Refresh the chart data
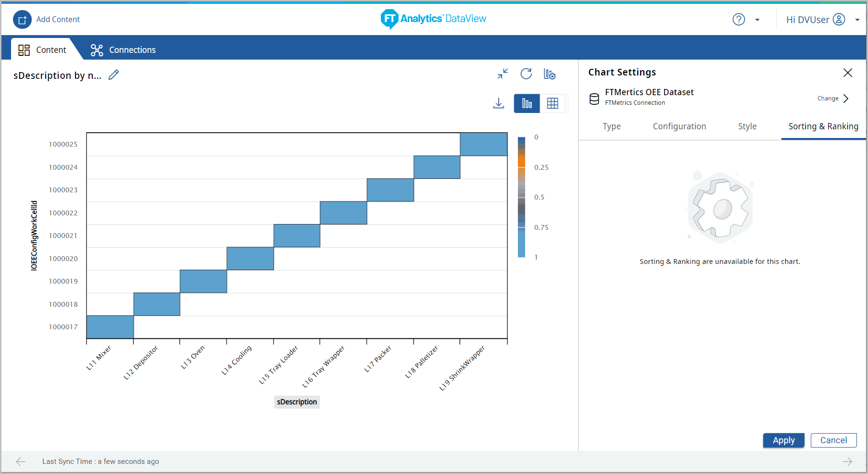Image resolution: width=868 pixels, height=474 pixels. 526,74
